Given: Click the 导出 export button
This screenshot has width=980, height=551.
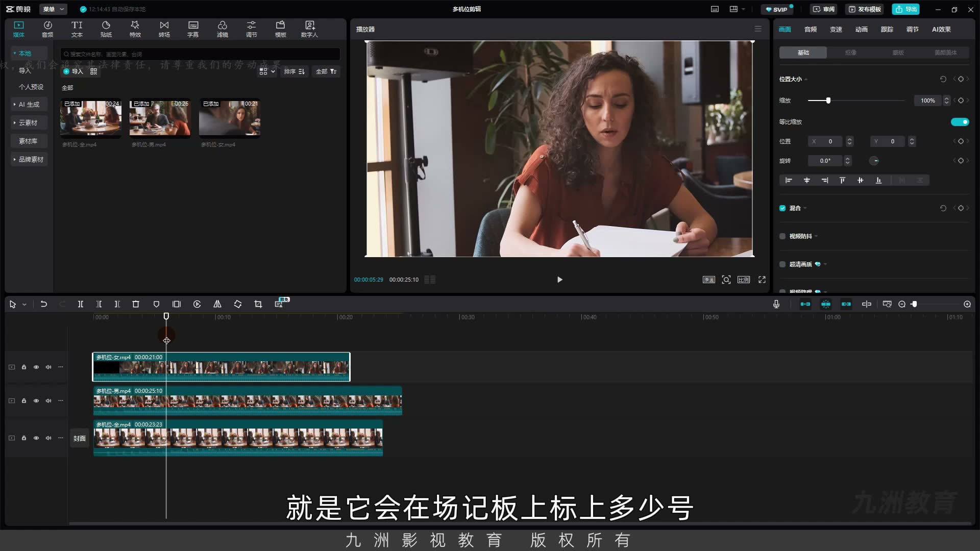Looking at the screenshot, I should pyautogui.click(x=906, y=9).
